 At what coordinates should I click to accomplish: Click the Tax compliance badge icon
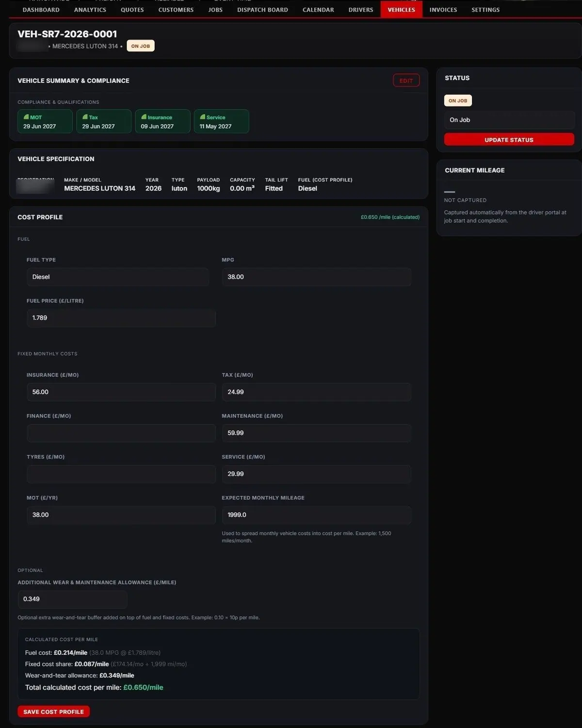coord(85,117)
